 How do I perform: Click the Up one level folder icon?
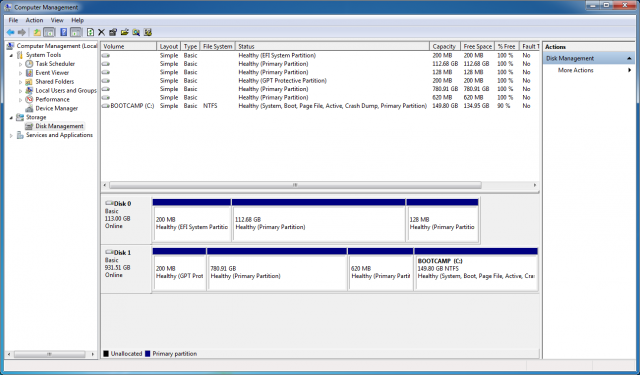point(37,32)
